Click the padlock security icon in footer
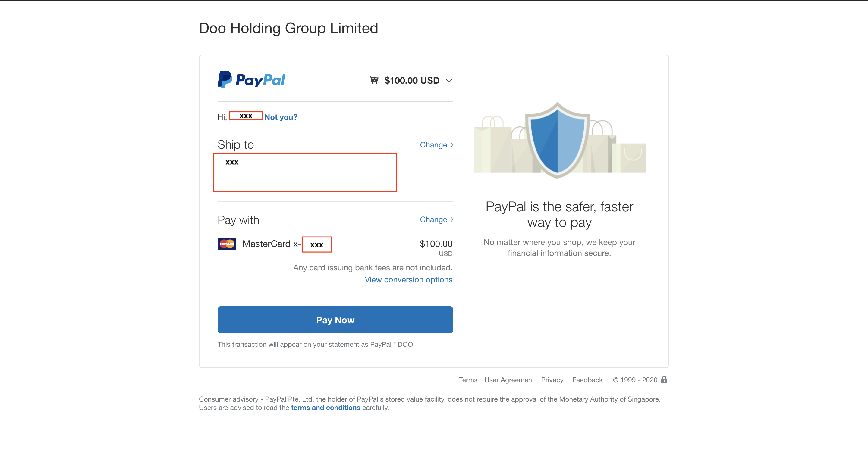This screenshot has width=868, height=475. [664, 379]
